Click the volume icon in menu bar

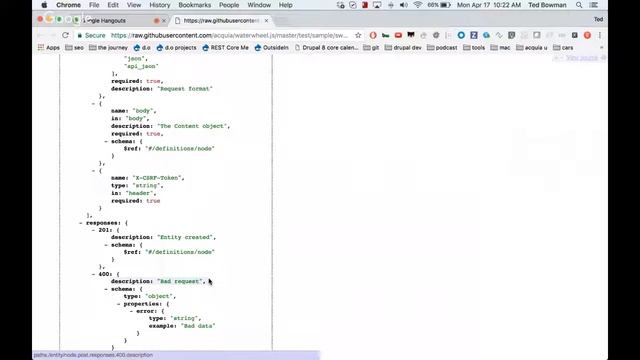[404, 5]
